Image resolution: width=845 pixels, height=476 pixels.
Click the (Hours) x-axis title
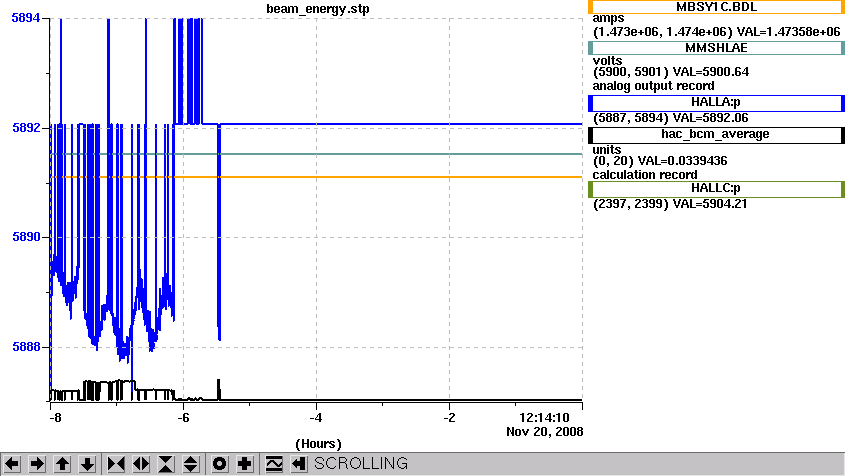pyautogui.click(x=318, y=444)
